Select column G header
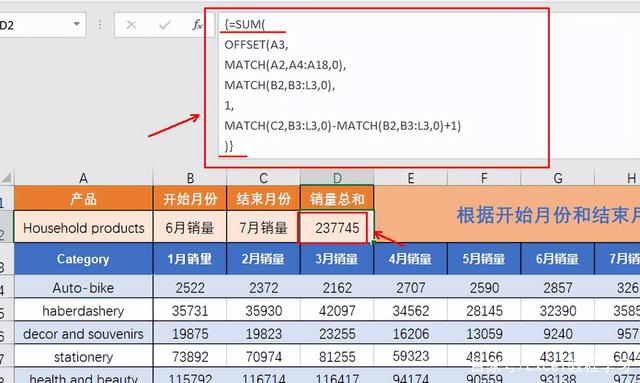The height and width of the screenshot is (383, 640). pyautogui.click(x=558, y=178)
